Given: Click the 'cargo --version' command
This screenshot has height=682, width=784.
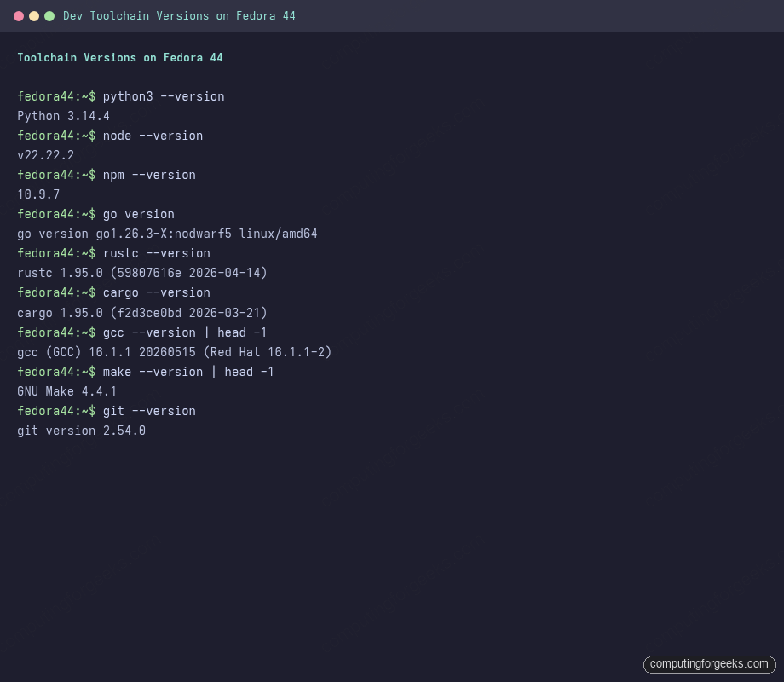Looking at the screenshot, I should (157, 292).
